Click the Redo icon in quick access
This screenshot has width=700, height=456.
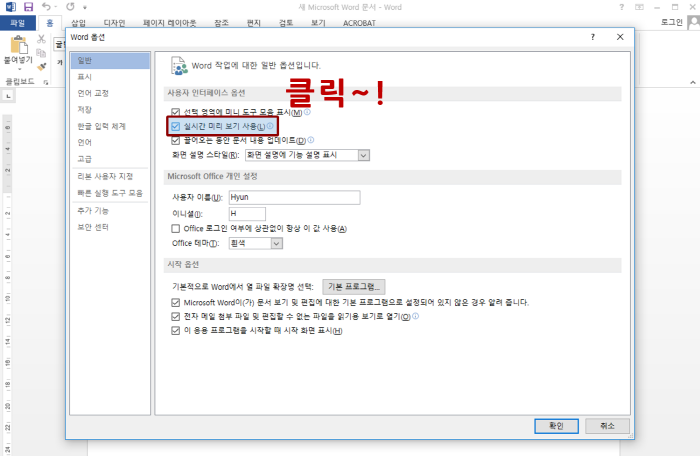click(70, 7)
